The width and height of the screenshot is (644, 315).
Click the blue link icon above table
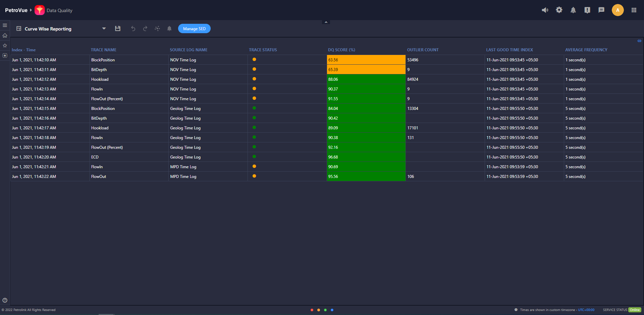[x=639, y=41]
